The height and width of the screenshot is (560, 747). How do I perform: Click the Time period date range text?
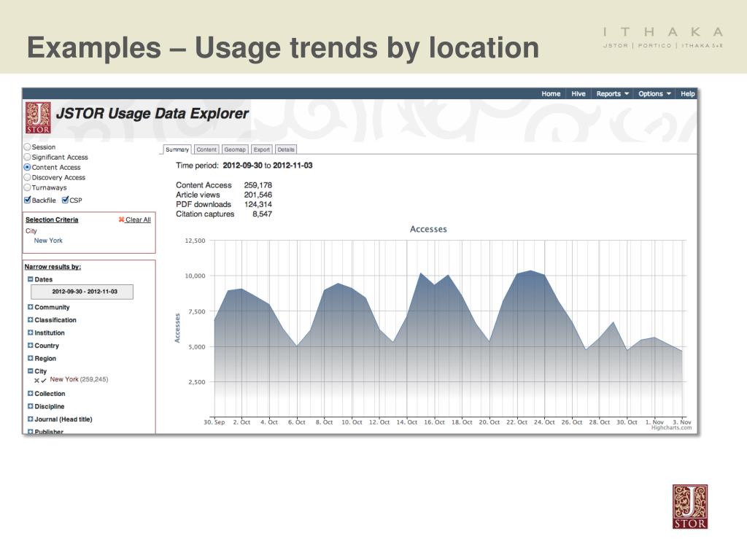point(268,166)
